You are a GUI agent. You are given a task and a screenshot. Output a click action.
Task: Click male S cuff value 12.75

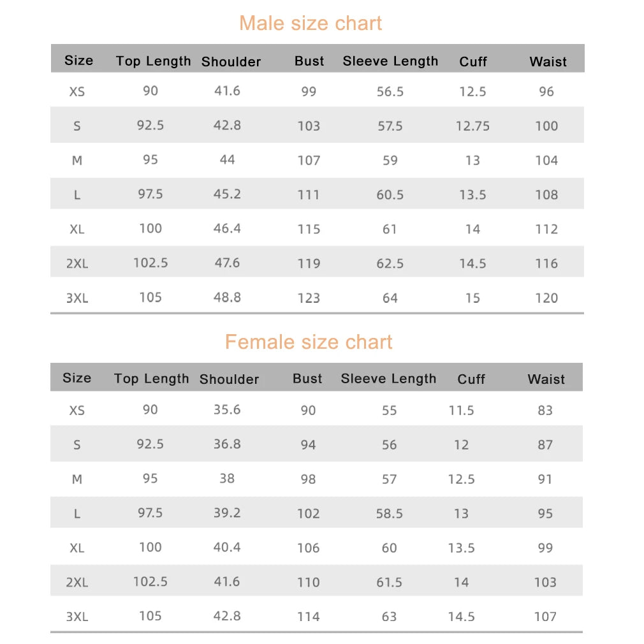(472, 126)
